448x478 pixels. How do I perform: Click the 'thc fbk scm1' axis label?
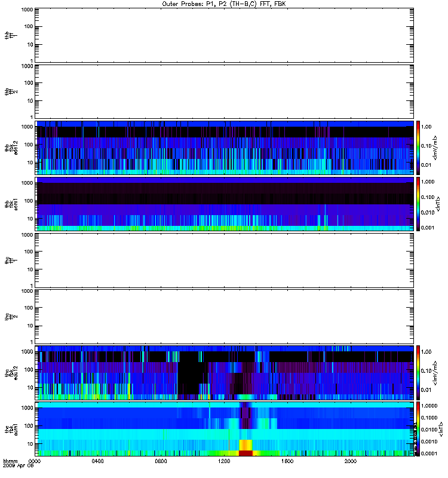click(11, 429)
